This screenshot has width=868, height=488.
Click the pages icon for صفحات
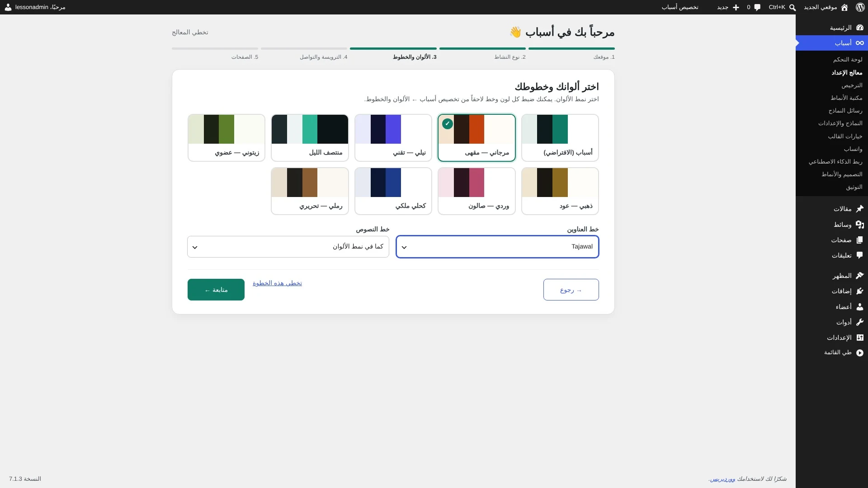860,240
